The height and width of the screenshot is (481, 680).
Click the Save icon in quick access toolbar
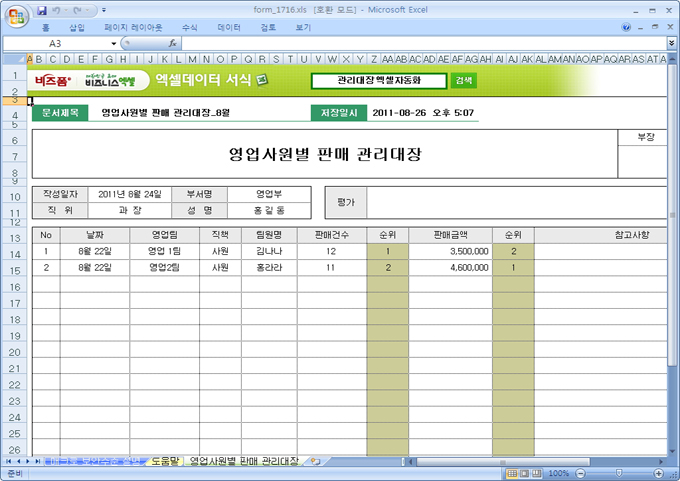point(42,9)
